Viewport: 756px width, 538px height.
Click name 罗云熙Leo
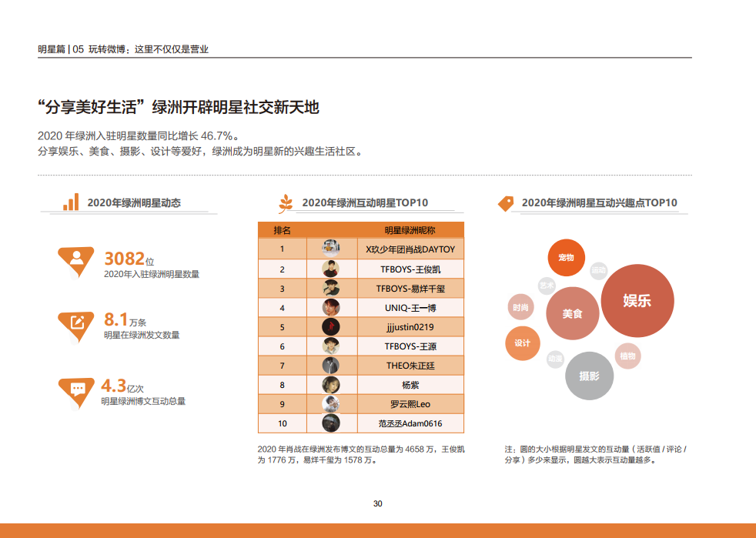(x=410, y=405)
